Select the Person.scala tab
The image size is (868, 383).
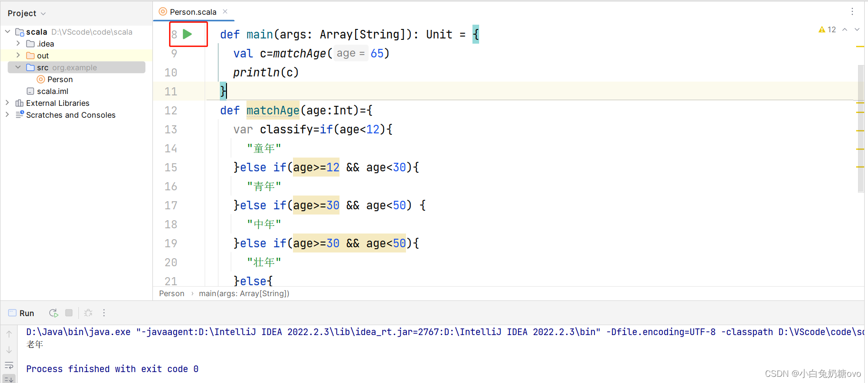point(193,12)
